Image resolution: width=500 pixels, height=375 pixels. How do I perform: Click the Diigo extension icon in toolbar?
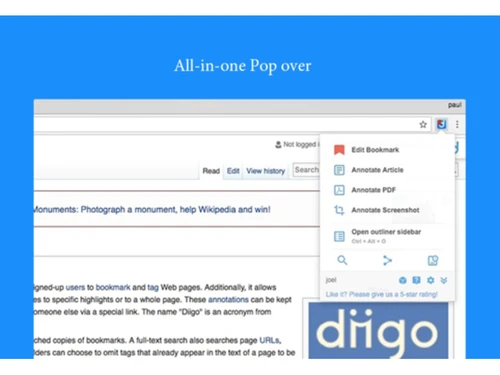tap(441, 124)
